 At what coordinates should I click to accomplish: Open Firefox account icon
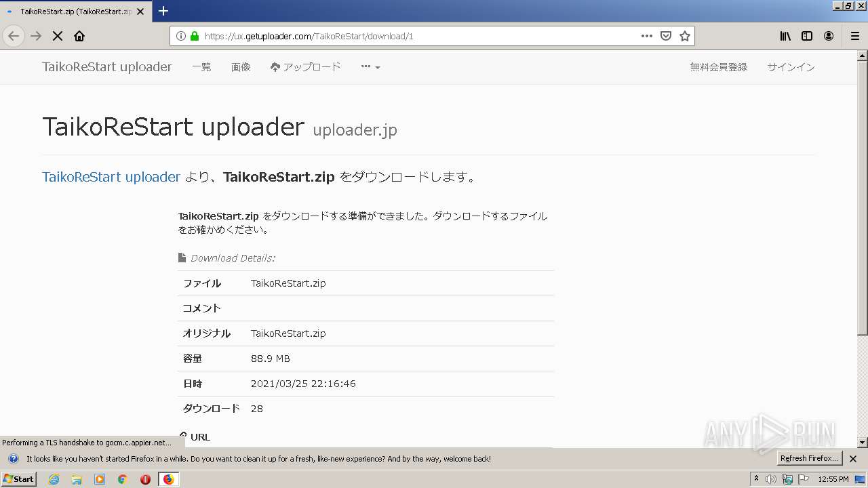(829, 36)
